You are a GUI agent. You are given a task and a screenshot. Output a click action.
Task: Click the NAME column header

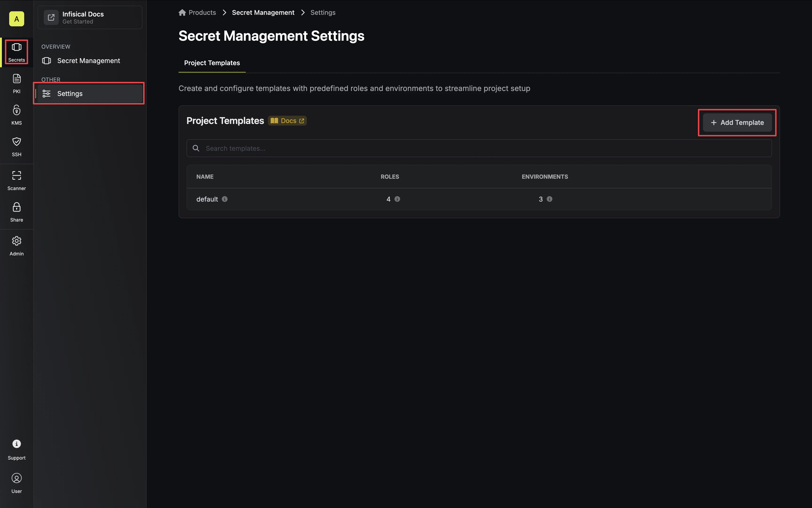coord(205,177)
